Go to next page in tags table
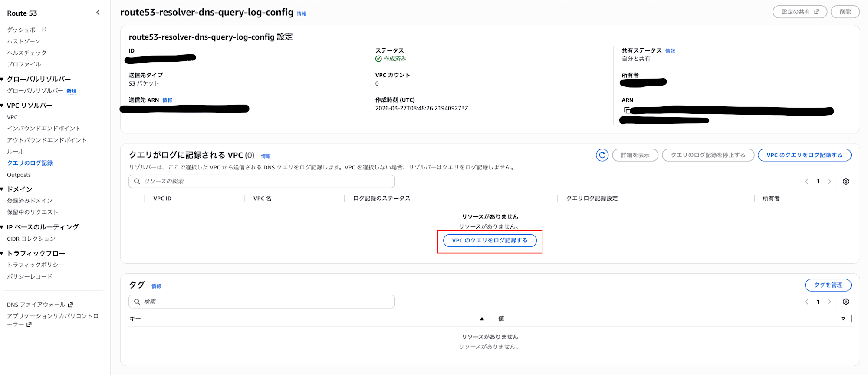The width and height of the screenshot is (868, 375). (829, 302)
